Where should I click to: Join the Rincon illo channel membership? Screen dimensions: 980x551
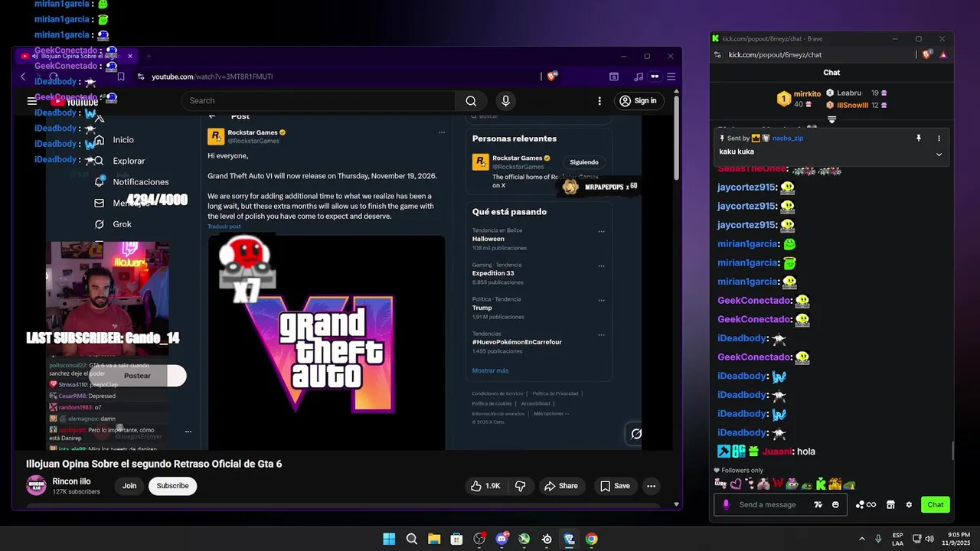tap(129, 486)
